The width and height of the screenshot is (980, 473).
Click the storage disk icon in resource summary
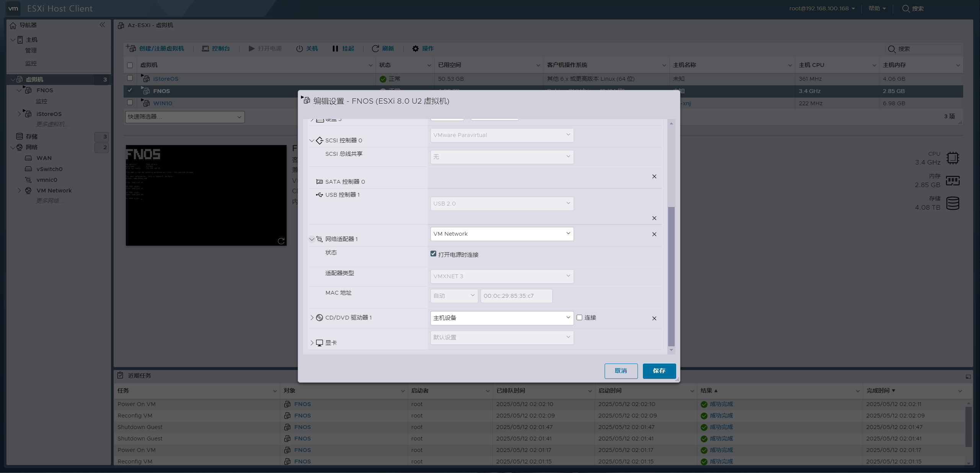point(953,203)
